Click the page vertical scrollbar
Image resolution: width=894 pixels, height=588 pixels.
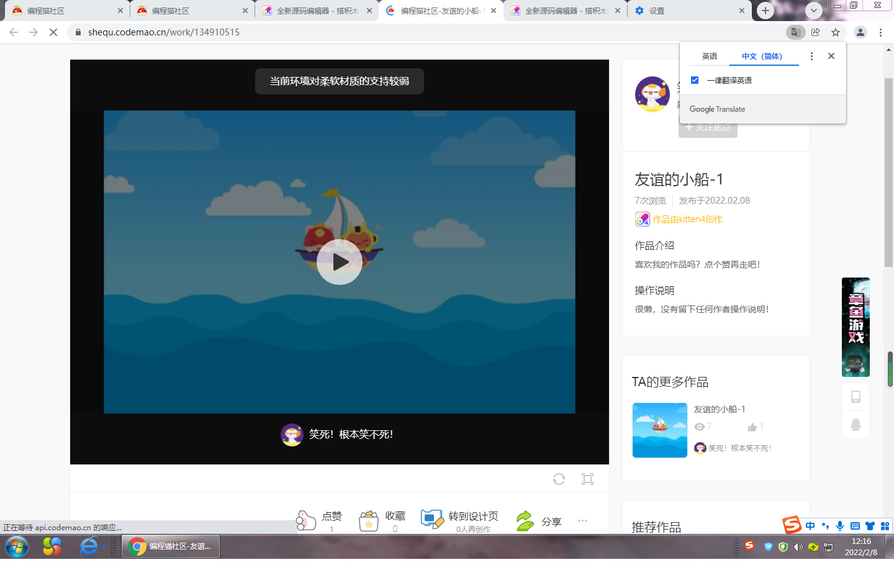pyautogui.click(x=888, y=174)
